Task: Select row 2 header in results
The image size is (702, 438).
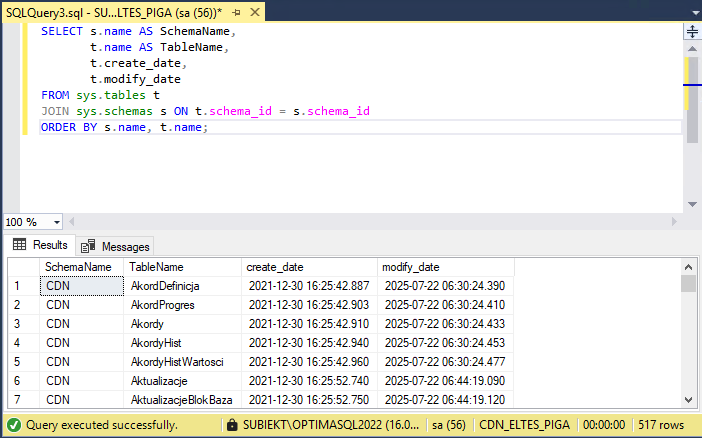Action: 24,305
